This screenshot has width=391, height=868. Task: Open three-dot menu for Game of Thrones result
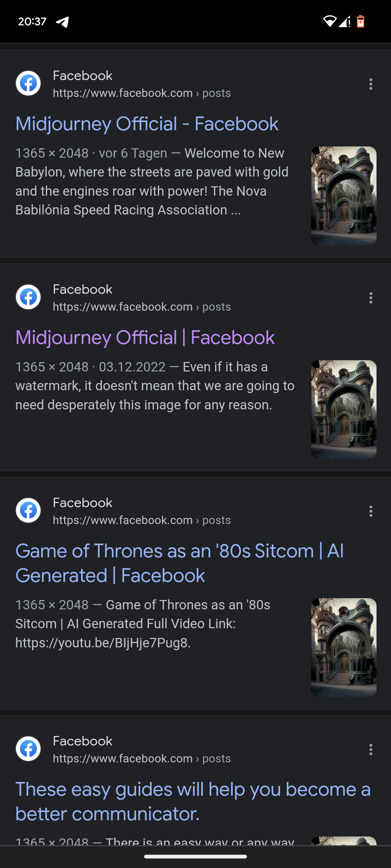click(371, 511)
